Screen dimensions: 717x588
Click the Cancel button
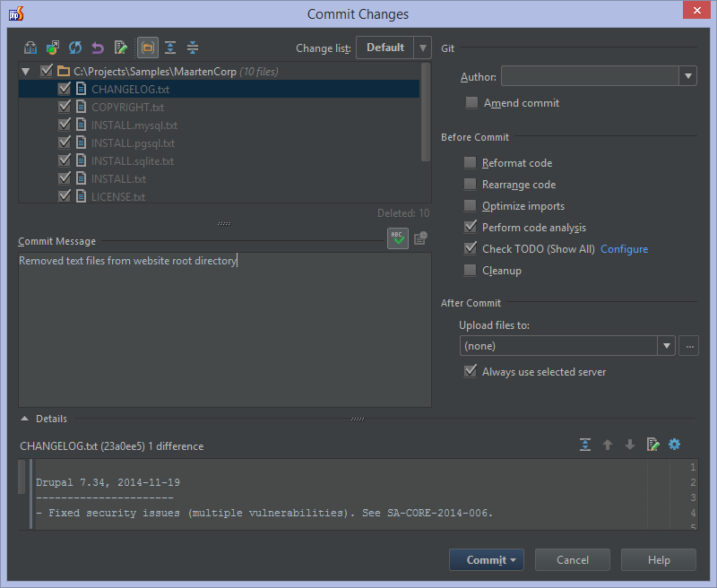pyautogui.click(x=573, y=559)
